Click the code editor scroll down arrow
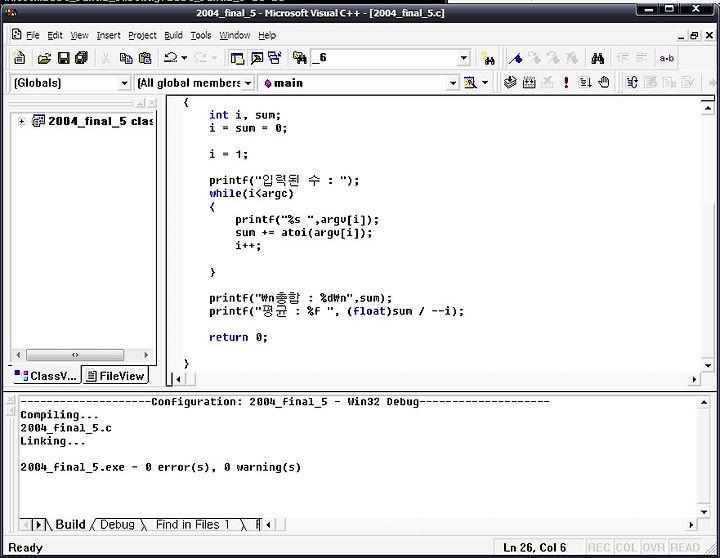The image size is (720, 558). point(708,366)
